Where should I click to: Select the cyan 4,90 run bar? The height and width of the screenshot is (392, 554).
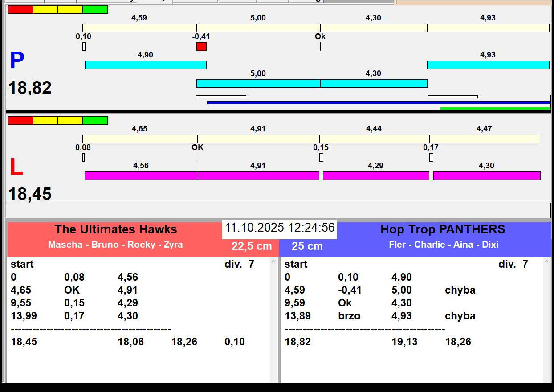pyautogui.click(x=146, y=65)
